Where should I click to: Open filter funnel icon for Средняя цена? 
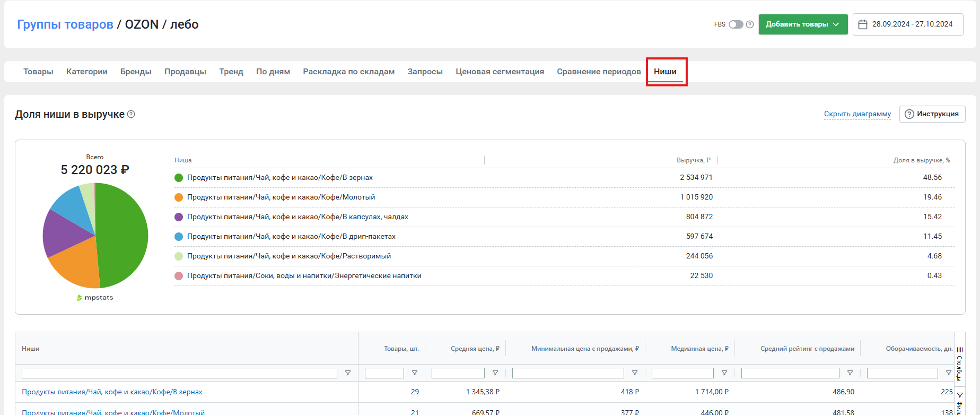tap(495, 373)
